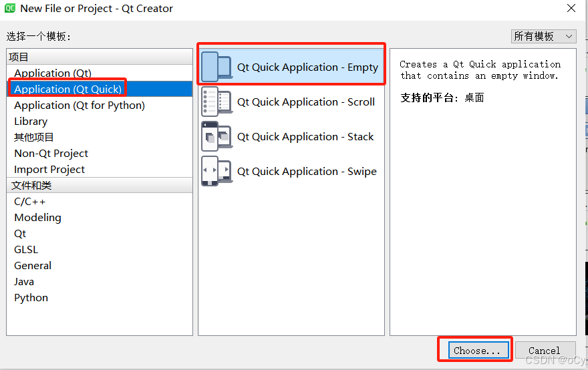588x370 pixels.
Task: Select the Modeling files category
Action: pos(100,218)
